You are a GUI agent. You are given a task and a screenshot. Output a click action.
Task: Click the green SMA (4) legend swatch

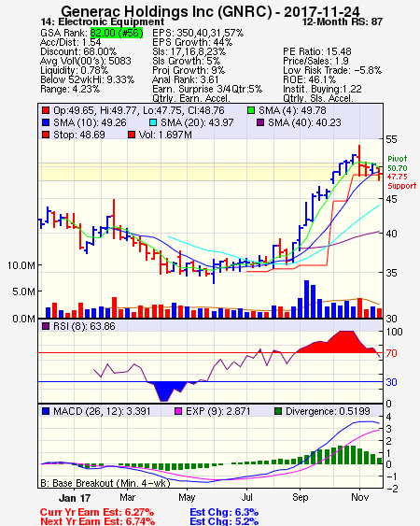point(251,110)
